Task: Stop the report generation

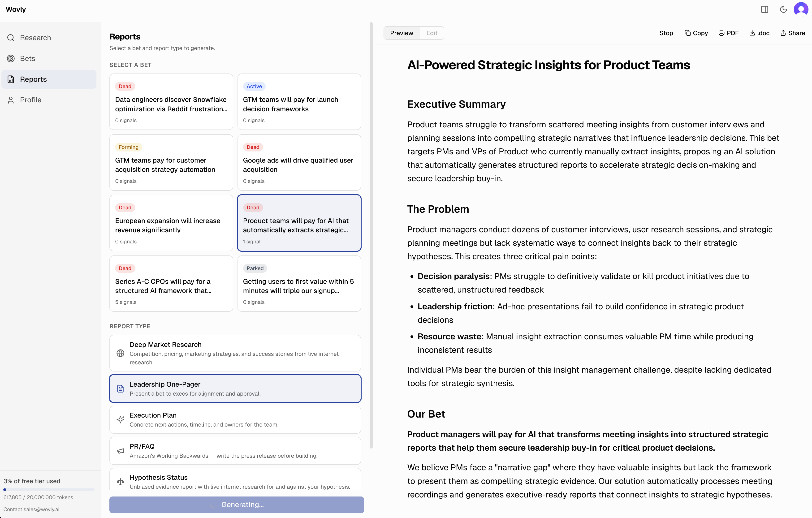Action: 666,33
